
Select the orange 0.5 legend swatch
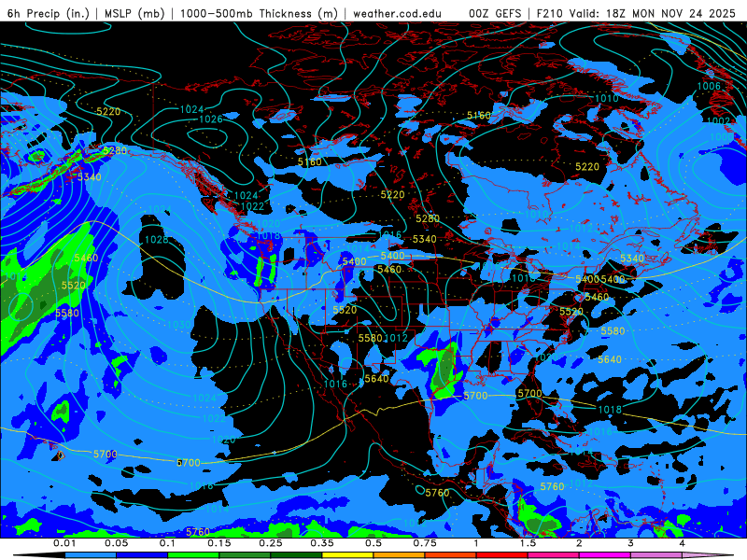click(400, 555)
